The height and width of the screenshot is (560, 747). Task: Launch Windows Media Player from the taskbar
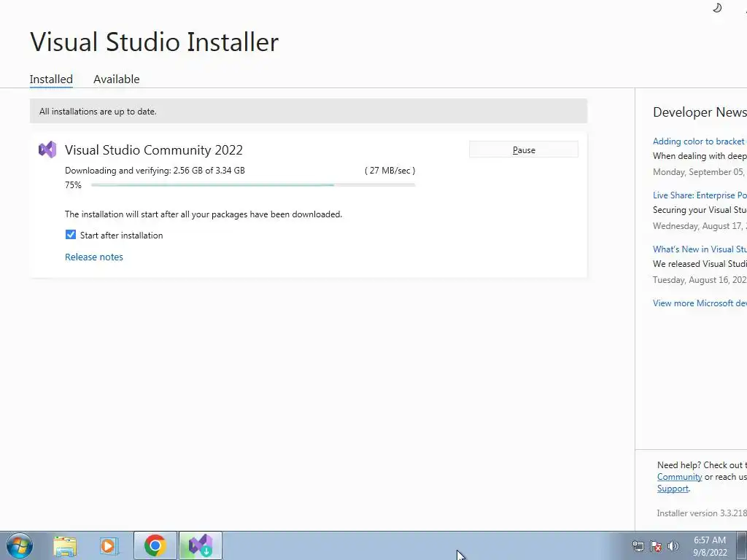109,546
